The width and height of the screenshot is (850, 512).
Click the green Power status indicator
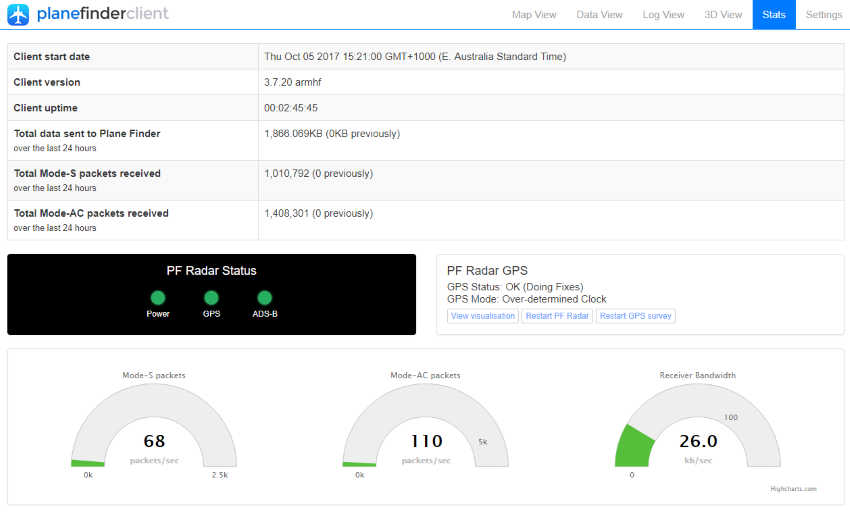(157, 298)
